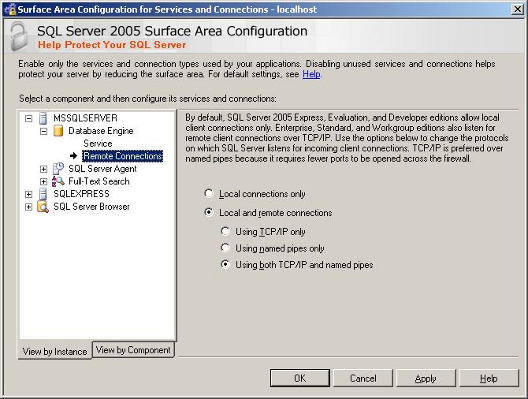This screenshot has height=399, width=528.
Task: Open the Help link for default settings
Action: (x=311, y=74)
